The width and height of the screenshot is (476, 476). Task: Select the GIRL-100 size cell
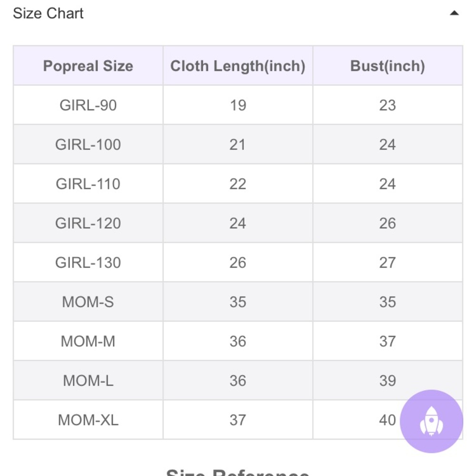pyautogui.click(x=88, y=145)
